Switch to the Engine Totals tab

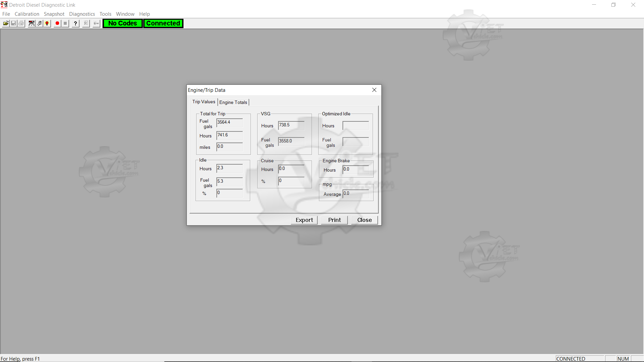pos(233,102)
